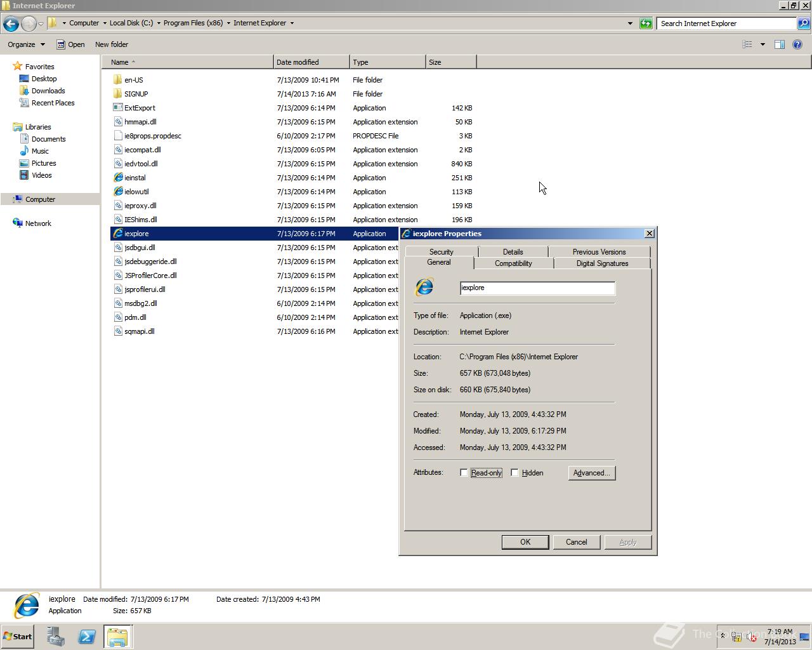Sort by the Type column header
Image resolution: width=812 pixels, height=650 pixels.
388,62
